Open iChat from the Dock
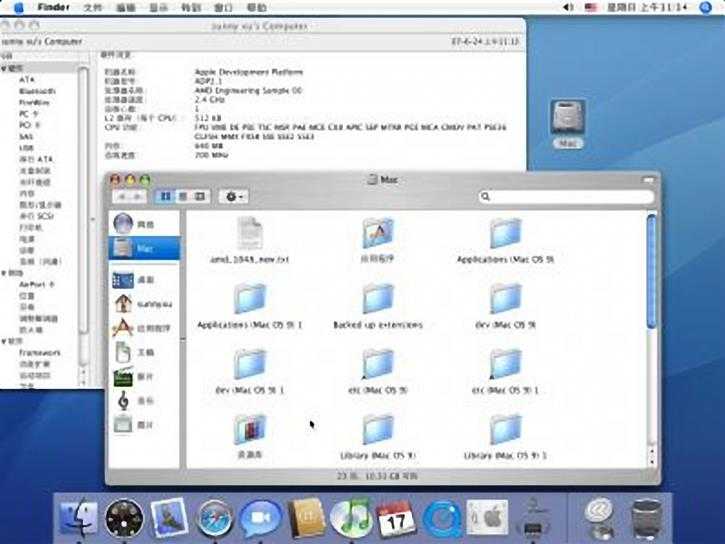Viewport: 725px width, 544px height. coord(259,518)
